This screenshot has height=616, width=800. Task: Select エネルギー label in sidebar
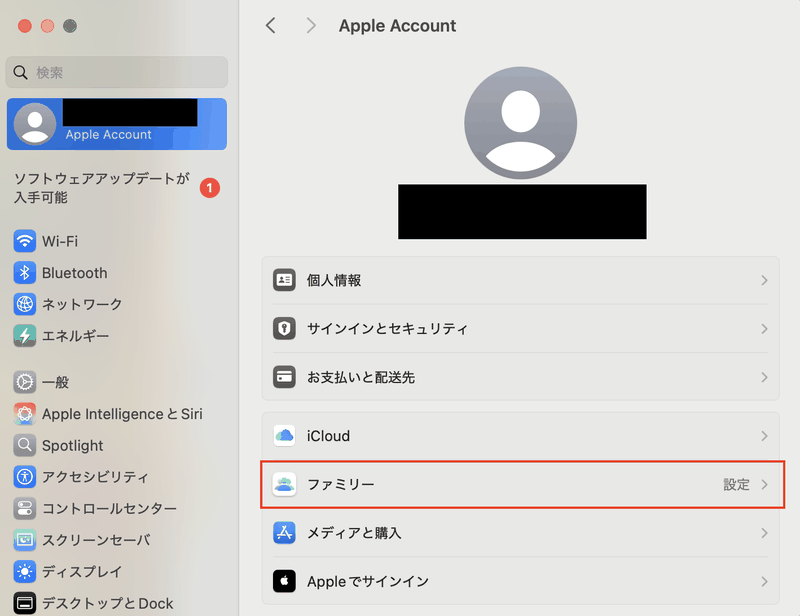tap(76, 336)
